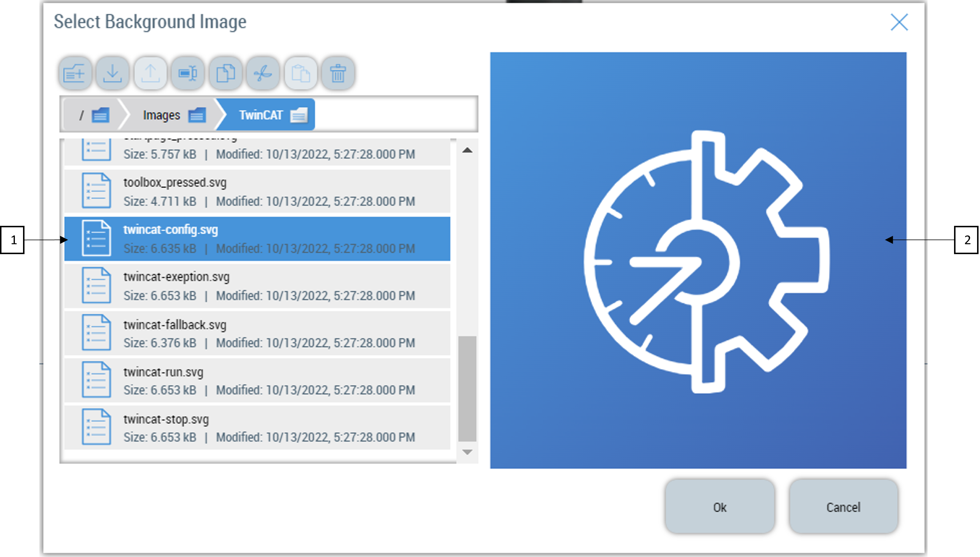Click the toolbox_pressed.svg file icon
This screenshot has width=980, height=557.
[x=96, y=191]
